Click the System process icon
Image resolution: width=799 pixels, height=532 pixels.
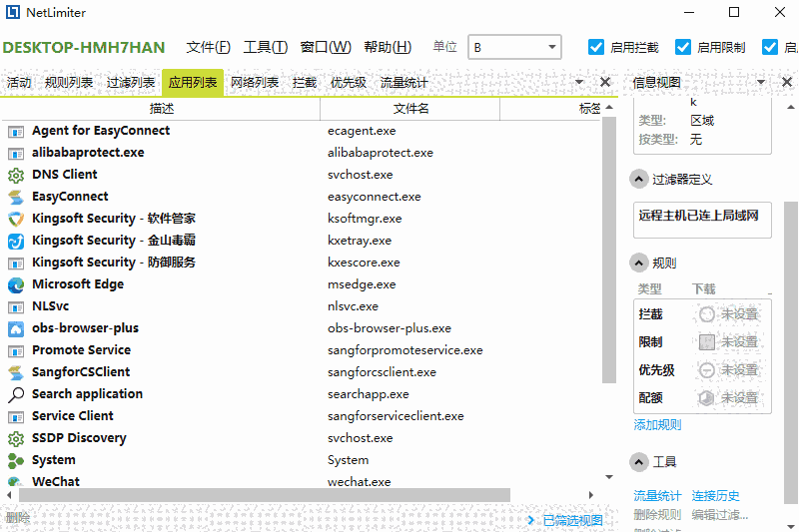[x=16, y=460]
